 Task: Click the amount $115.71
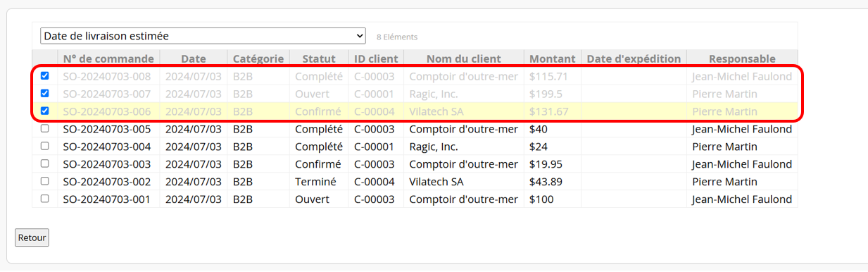pyautogui.click(x=548, y=76)
